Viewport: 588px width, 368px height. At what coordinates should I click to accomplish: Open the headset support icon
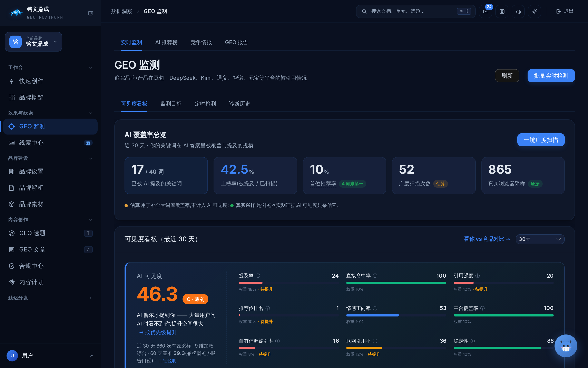pos(518,11)
